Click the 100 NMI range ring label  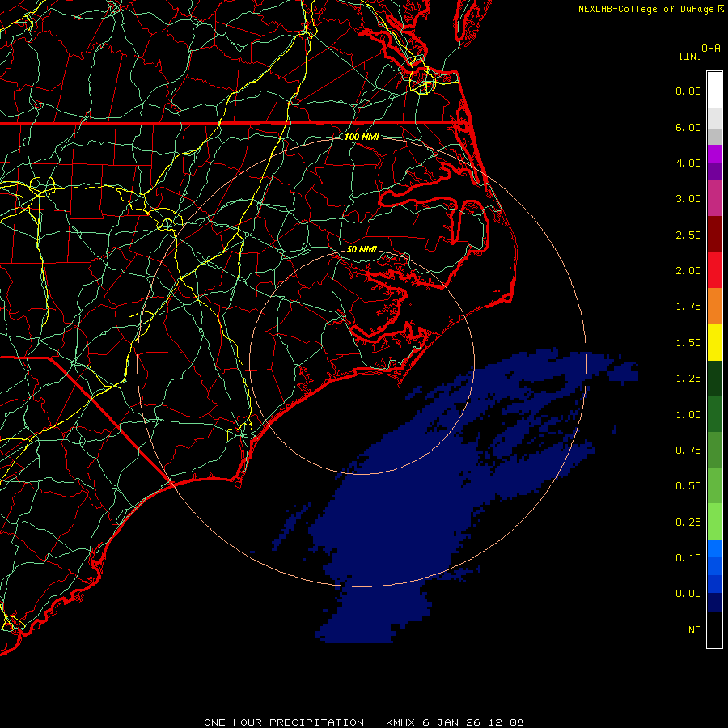362,137
